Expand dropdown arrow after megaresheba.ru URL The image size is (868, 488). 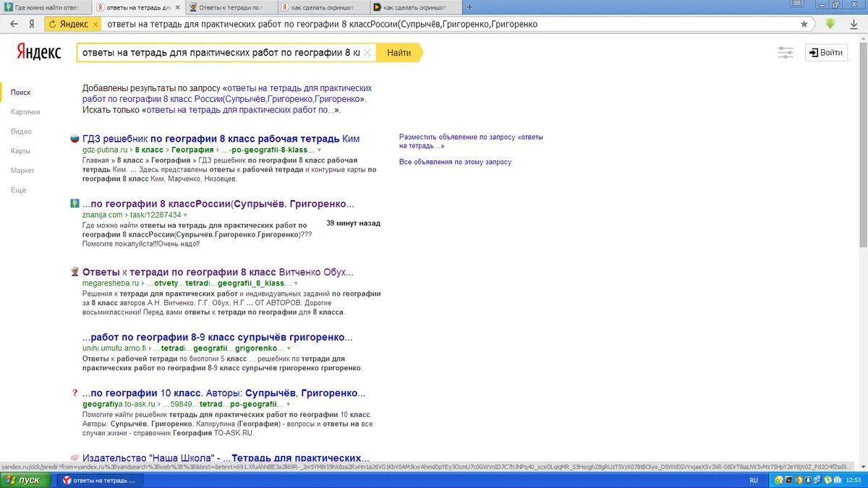297,283
